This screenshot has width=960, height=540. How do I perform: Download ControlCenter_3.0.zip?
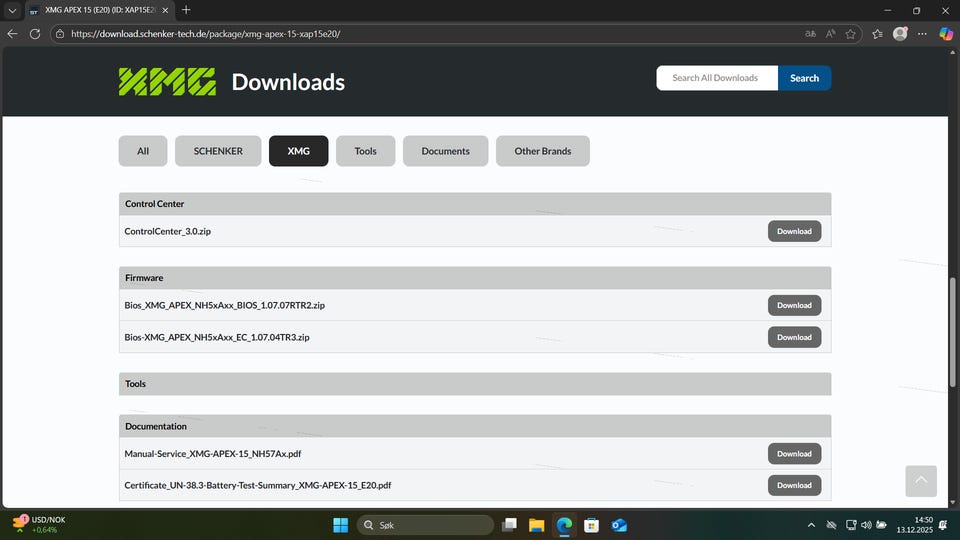pyautogui.click(x=794, y=231)
